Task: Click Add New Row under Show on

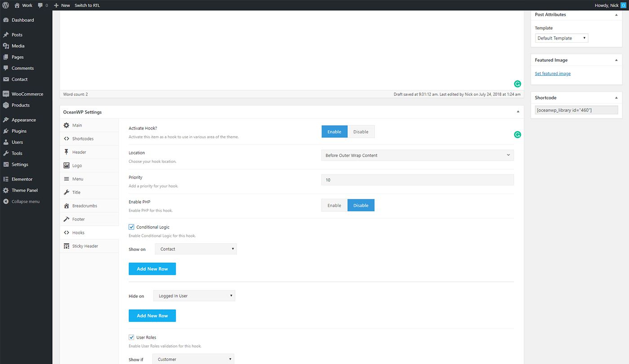Action: (x=152, y=269)
